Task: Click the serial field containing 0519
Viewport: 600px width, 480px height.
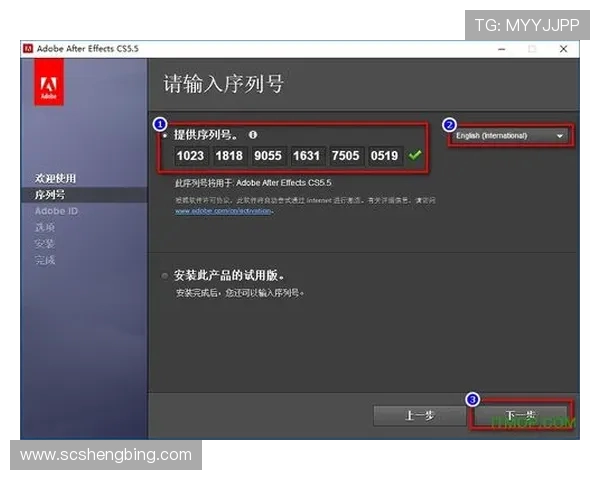Action: pyautogui.click(x=385, y=156)
